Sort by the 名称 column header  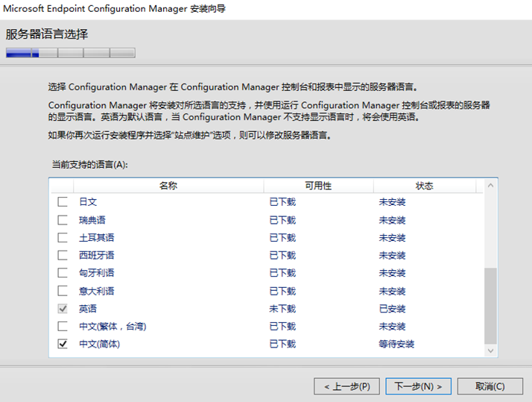168,186
